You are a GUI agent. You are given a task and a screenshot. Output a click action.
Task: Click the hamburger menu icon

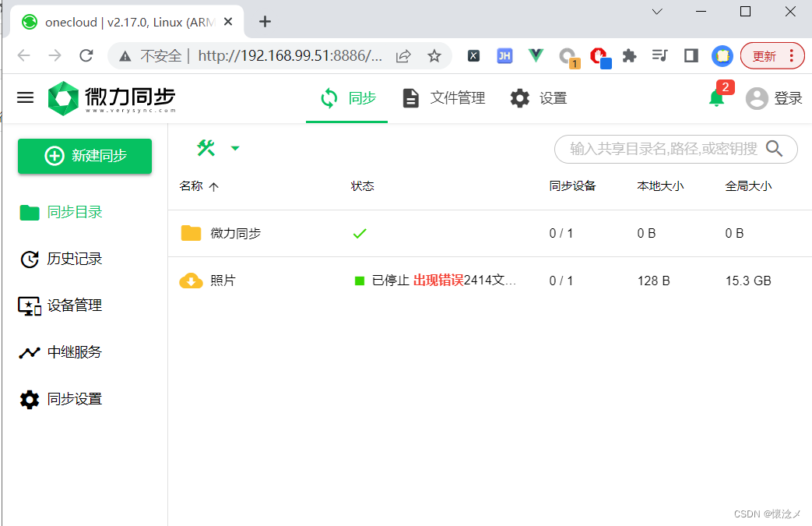point(26,97)
